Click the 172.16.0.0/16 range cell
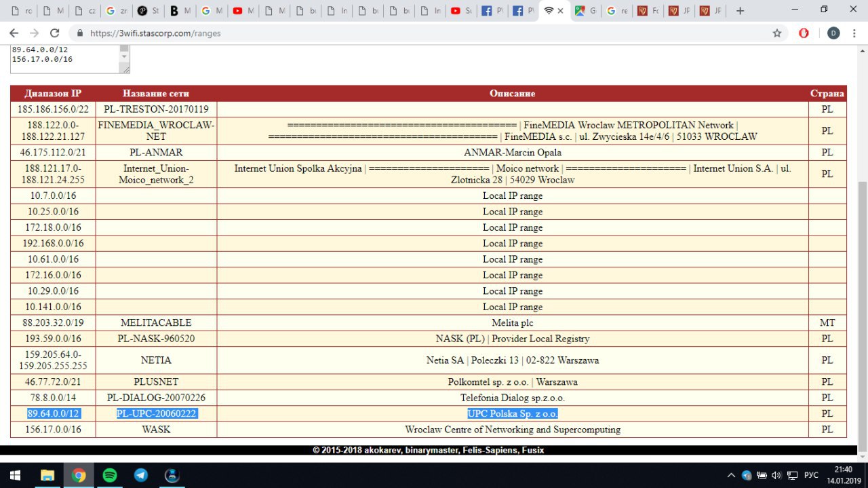Screen dimensions: 868x488 pos(54,276)
